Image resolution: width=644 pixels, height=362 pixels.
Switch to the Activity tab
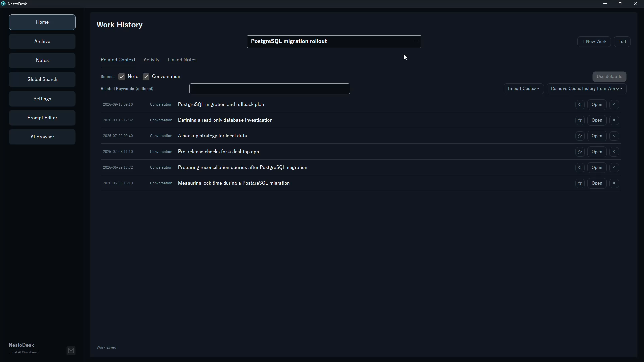pyautogui.click(x=151, y=60)
